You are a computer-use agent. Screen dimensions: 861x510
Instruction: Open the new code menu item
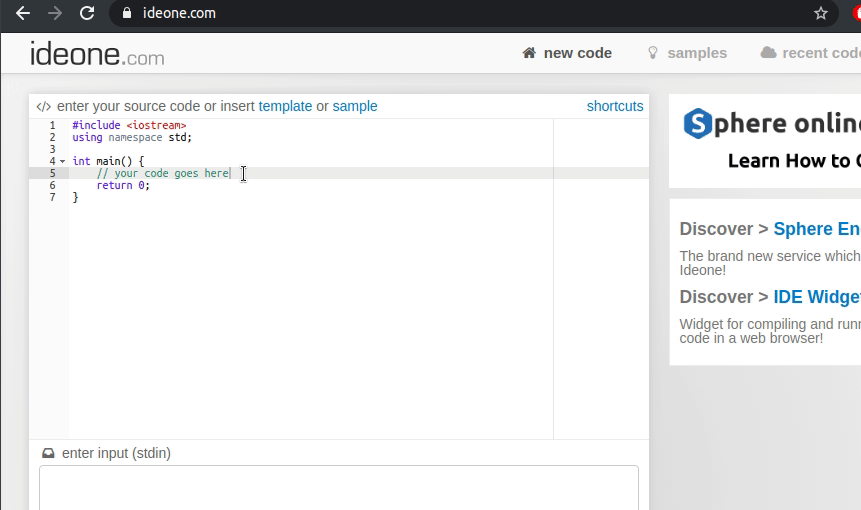click(577, 53)
